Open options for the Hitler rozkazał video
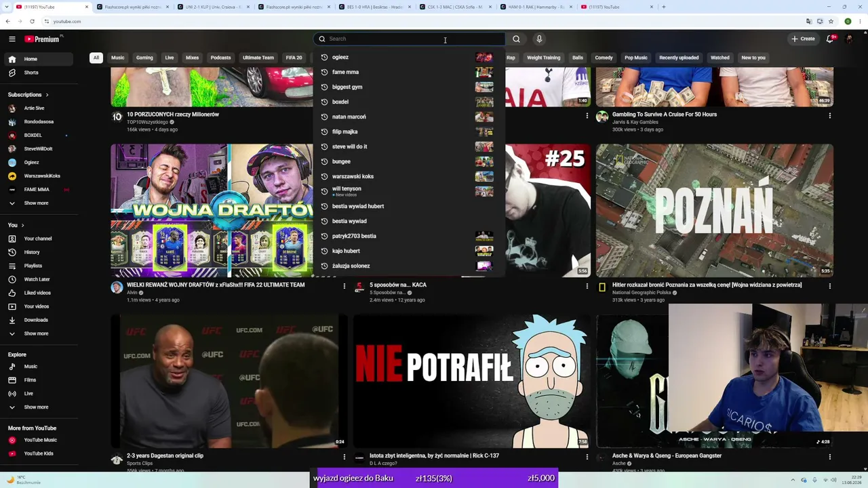The image size is (868, 488). coord(830,287)
